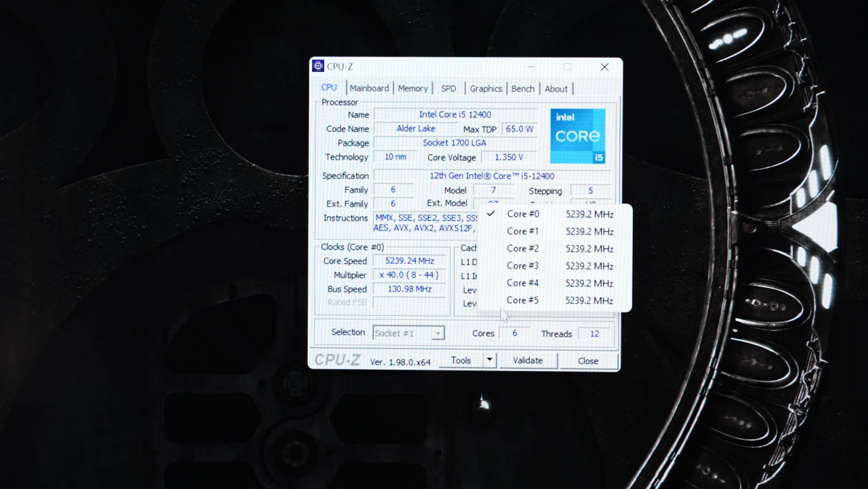Minimize the CPU-Z window

(531, 67)
